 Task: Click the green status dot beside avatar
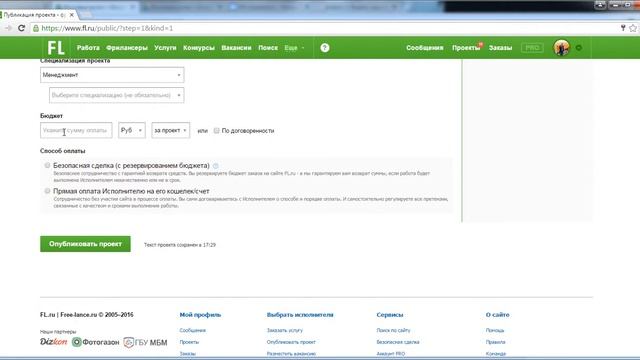pos(579,48)
